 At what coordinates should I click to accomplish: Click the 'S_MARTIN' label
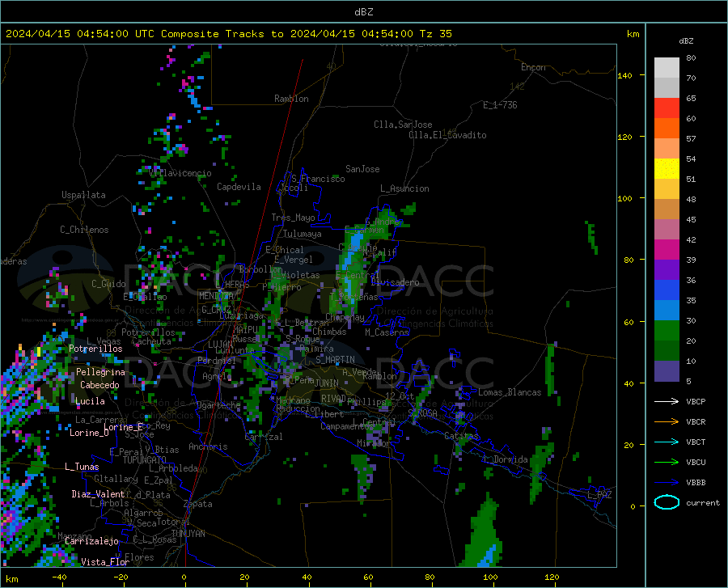coord(335,360)
